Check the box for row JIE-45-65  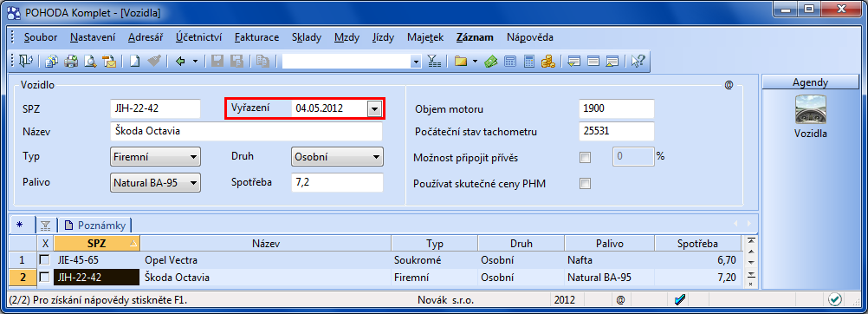tap(45, 259)
